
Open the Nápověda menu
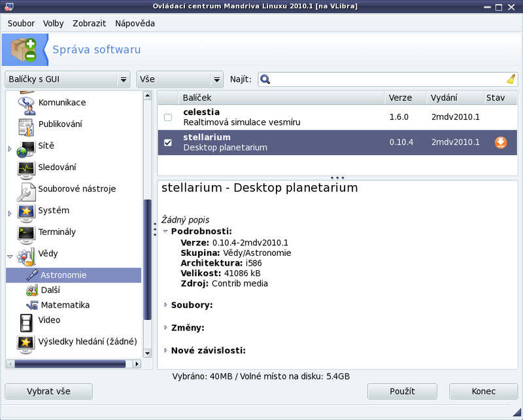click(x=135, y=24)
